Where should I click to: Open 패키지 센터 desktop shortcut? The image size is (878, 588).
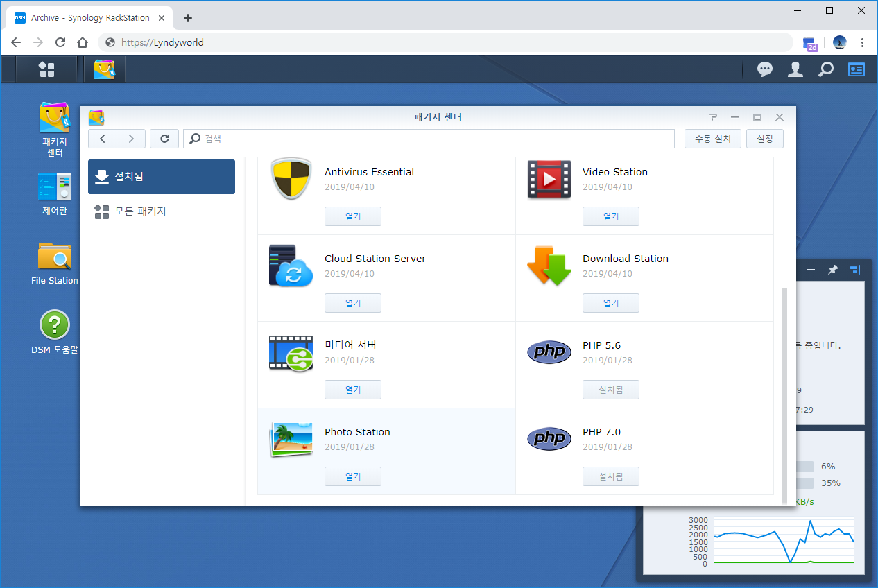click(x=55, y=130)
